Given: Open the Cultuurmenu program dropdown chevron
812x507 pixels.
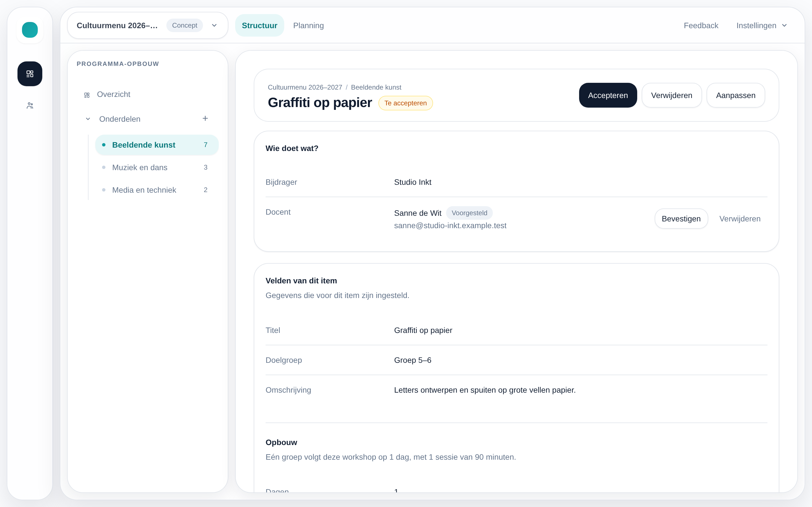Looking at the screenshot, I should tap(214, 25).
